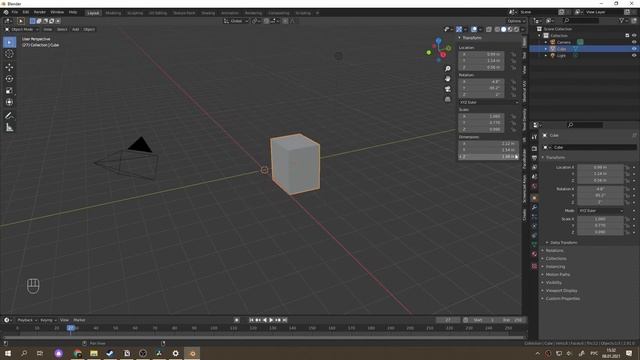
Task: Click the Blender logo menu icon
Action: 6,12
